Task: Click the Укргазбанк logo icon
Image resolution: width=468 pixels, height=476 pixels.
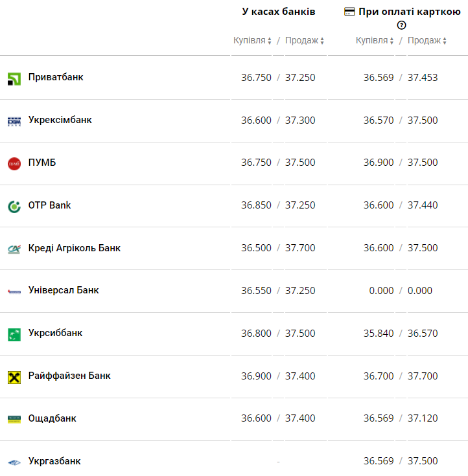Action: click(14, 462)
